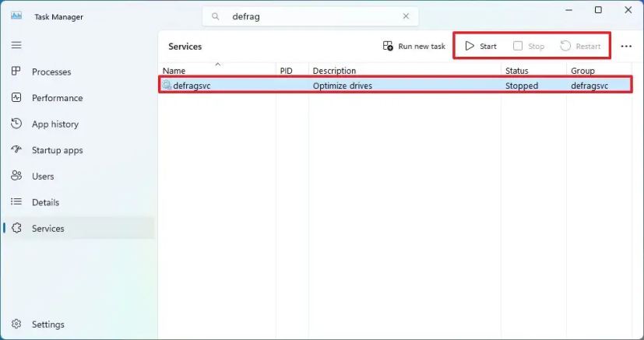Click the 'Optimize drives' description cell

[343, 86]
